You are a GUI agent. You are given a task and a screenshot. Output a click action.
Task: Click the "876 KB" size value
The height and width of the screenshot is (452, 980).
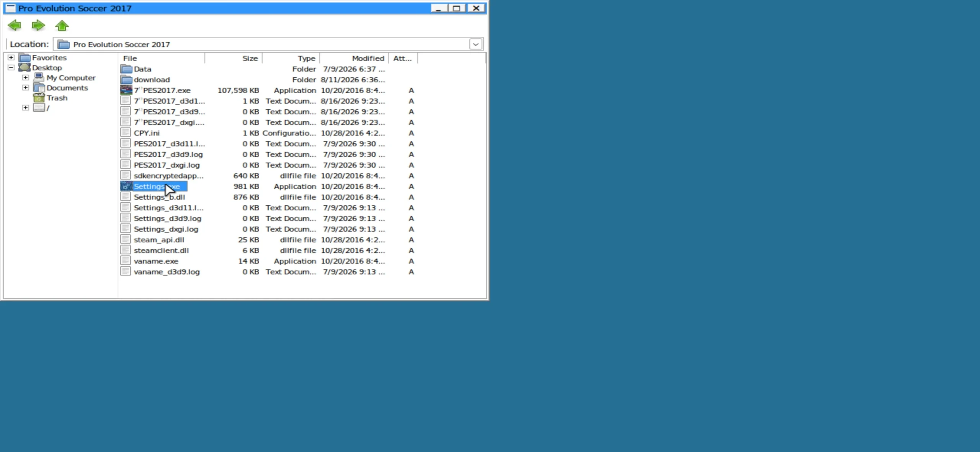click(x=246, y=197)
